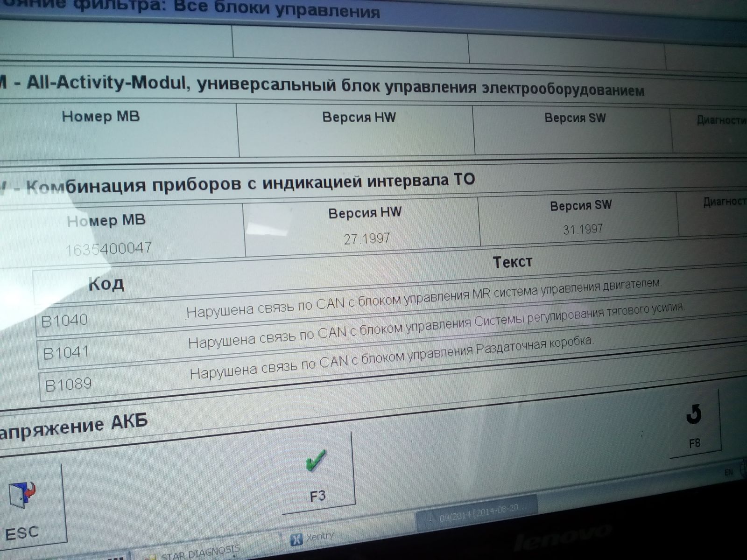Click the Текст column header
747x560 pixels.
512,262
